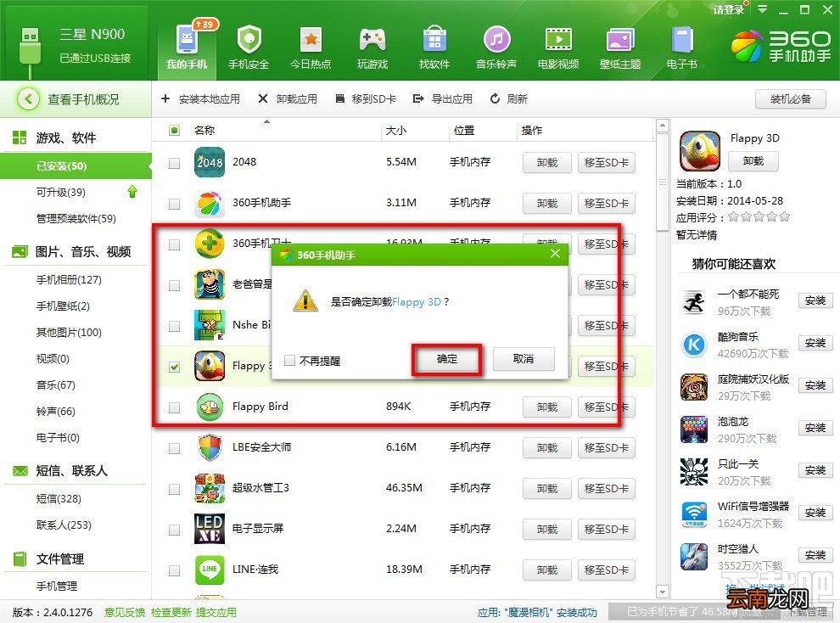
Task: Click the Flappy 3D thumbnail in details panel
Action: (700, 150)
